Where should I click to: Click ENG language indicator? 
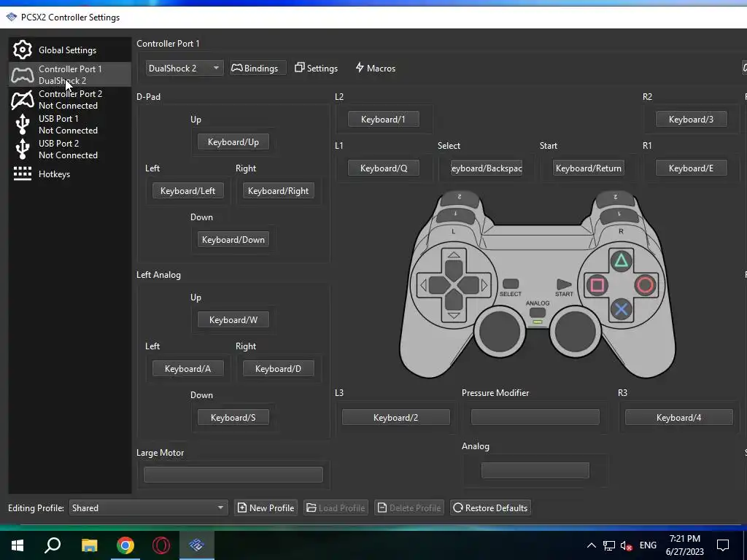[648, 545]
